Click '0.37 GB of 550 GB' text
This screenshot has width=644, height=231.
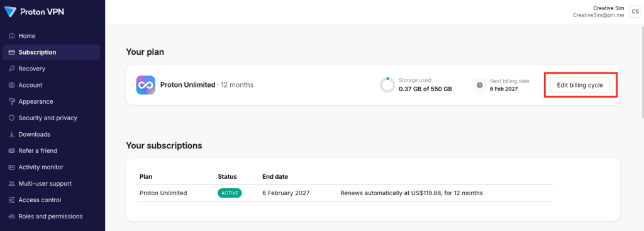425,89
